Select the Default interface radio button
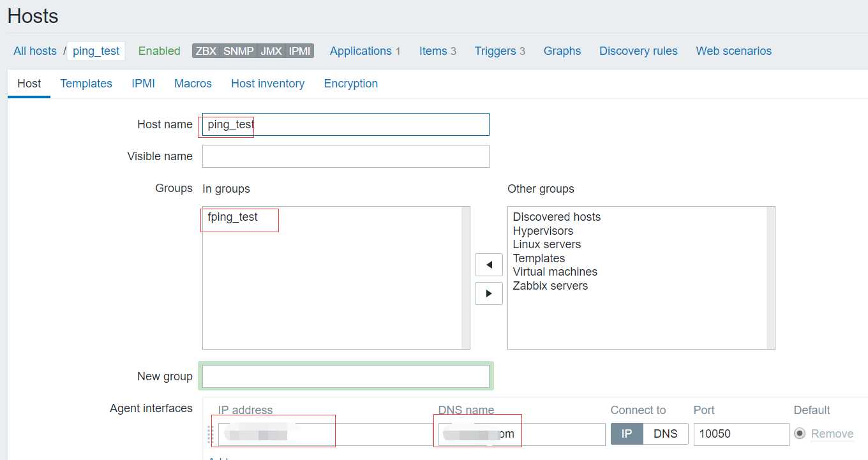Viewport: 868px width, 460px height. (x=800, y=434)
